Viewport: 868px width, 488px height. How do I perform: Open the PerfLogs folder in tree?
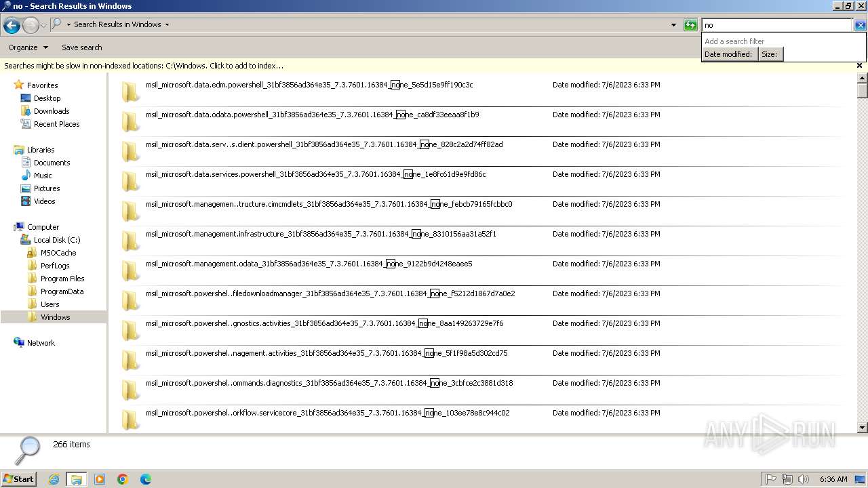(54, 266)
